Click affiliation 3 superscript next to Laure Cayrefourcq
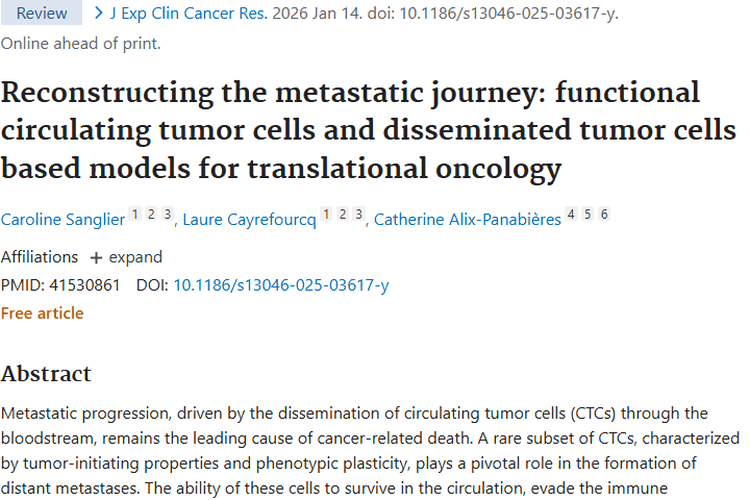The image size is (750, 500). pyautogui.click(x=358, y=215)
